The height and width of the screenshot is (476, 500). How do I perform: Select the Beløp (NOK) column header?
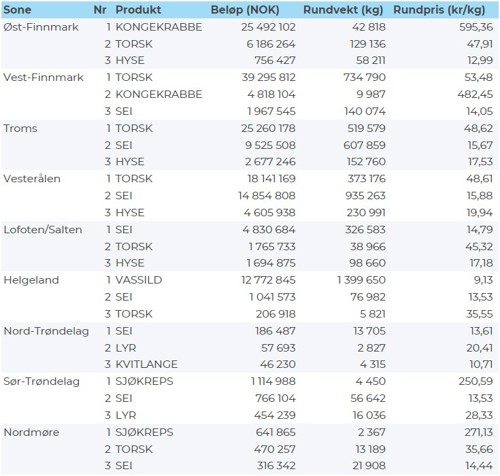point(245,10)
